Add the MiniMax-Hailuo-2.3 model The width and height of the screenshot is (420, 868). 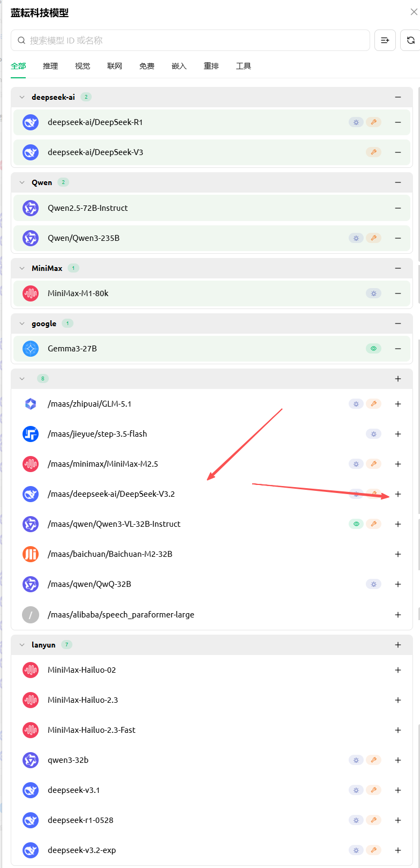point(398,700)
